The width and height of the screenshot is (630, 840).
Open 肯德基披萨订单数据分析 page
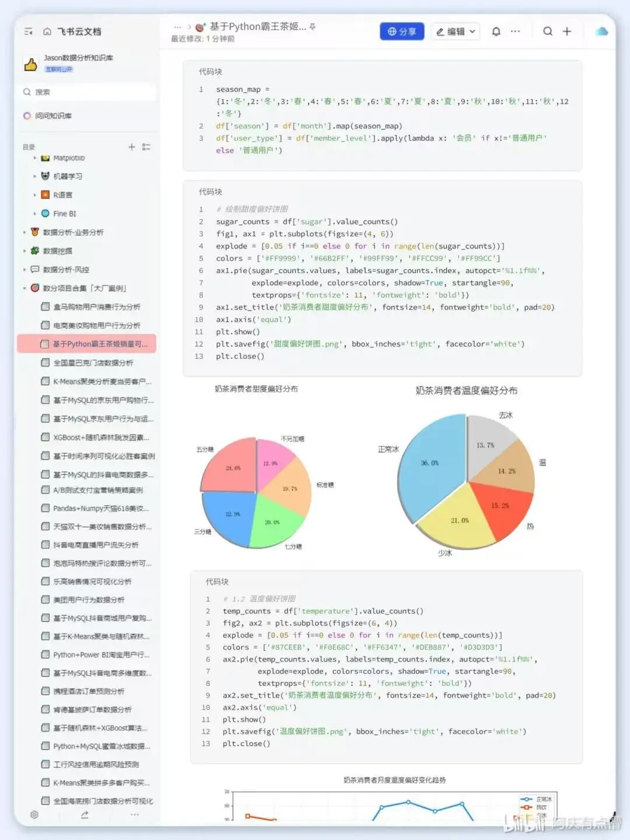tap(92, 710)
